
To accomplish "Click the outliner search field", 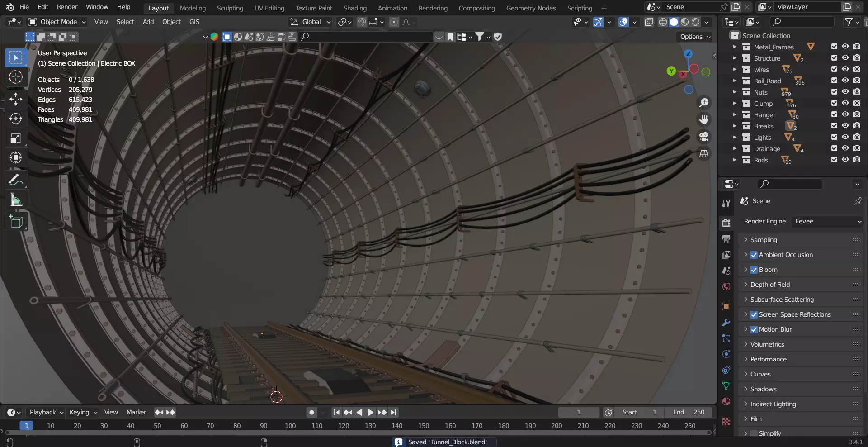I will tap(802, 22).
